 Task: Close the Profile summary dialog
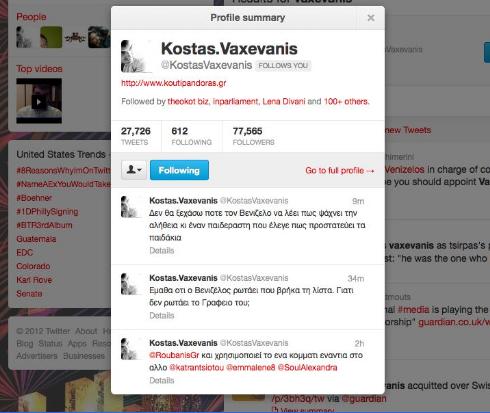coord(371,18)
